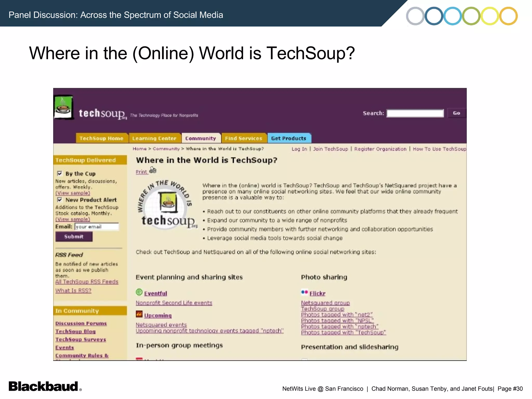Click 'Photo sharing' heading
The width and height of the screenshot is (532, 399).
click(324, 277)
